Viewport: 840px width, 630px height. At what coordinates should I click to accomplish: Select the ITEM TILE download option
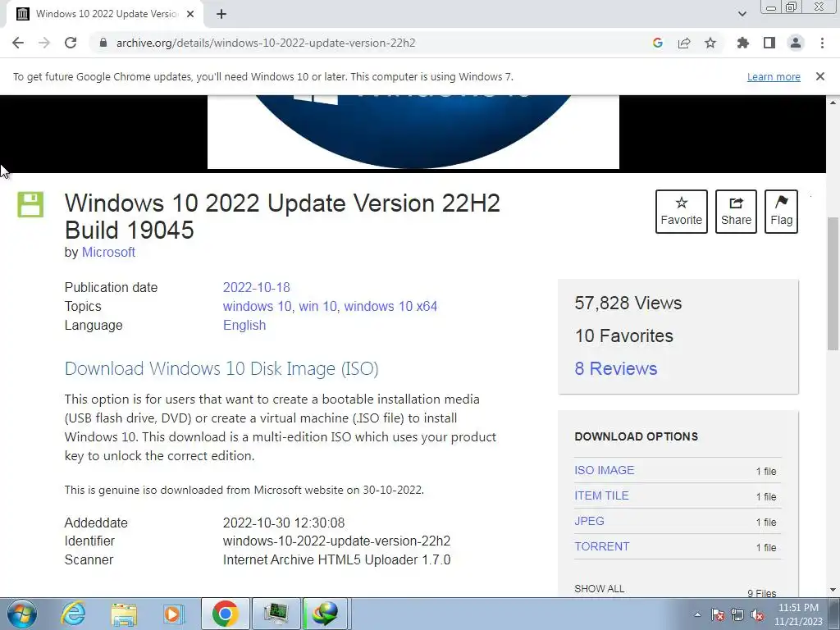tap(601, 495)
